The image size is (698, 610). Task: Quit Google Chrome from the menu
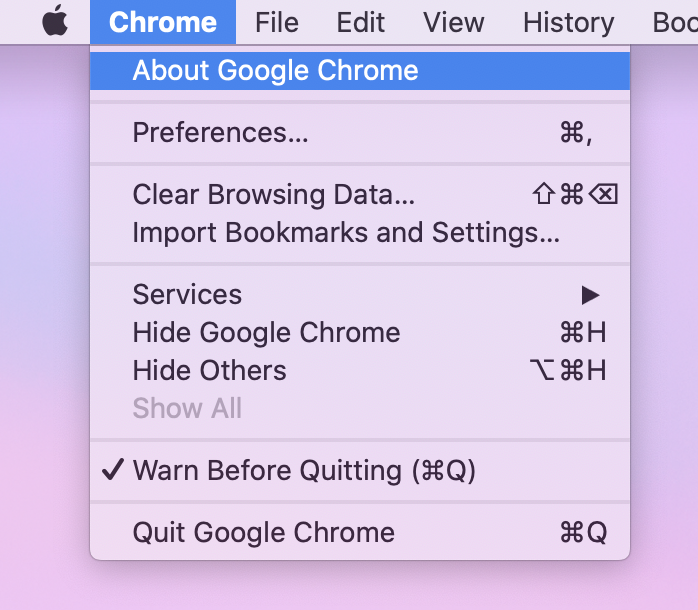[x=263, y=533]
